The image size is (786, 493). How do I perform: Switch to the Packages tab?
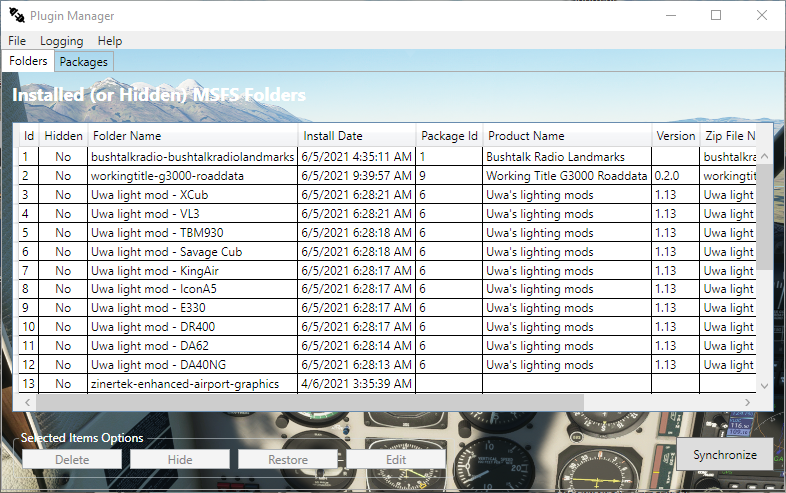coord(84,62)
